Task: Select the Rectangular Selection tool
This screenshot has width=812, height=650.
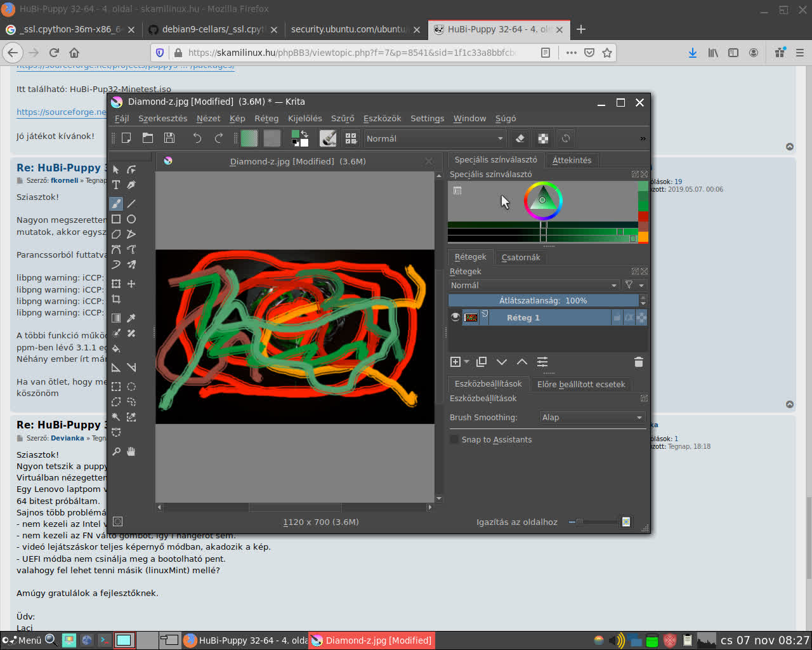Action: [x=116, y=387]
